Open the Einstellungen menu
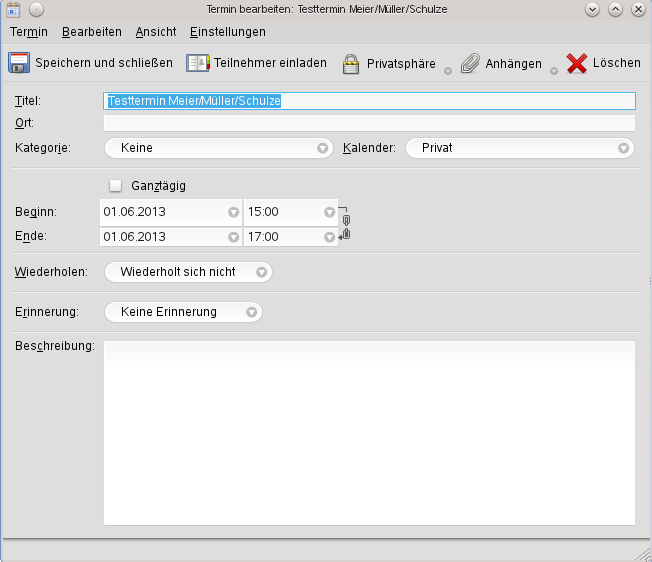The height and width of the screenshot is (562, 652). point(228,32)
